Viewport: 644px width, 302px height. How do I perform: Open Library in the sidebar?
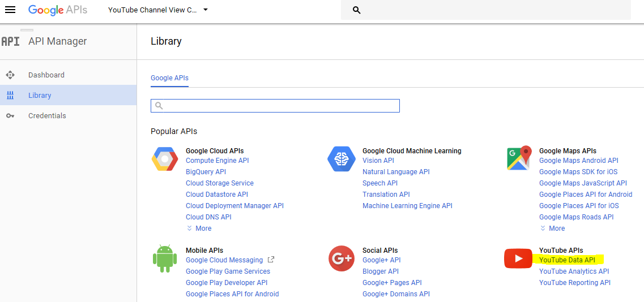(x=40, y=96)
